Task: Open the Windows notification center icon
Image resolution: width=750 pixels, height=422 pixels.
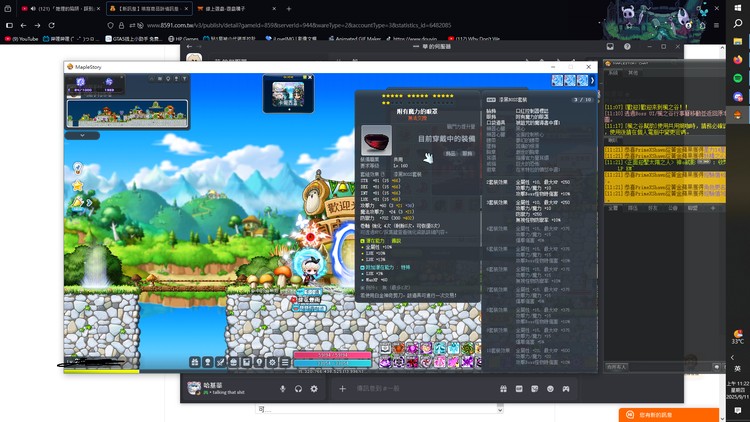Action: click(738, 411)
